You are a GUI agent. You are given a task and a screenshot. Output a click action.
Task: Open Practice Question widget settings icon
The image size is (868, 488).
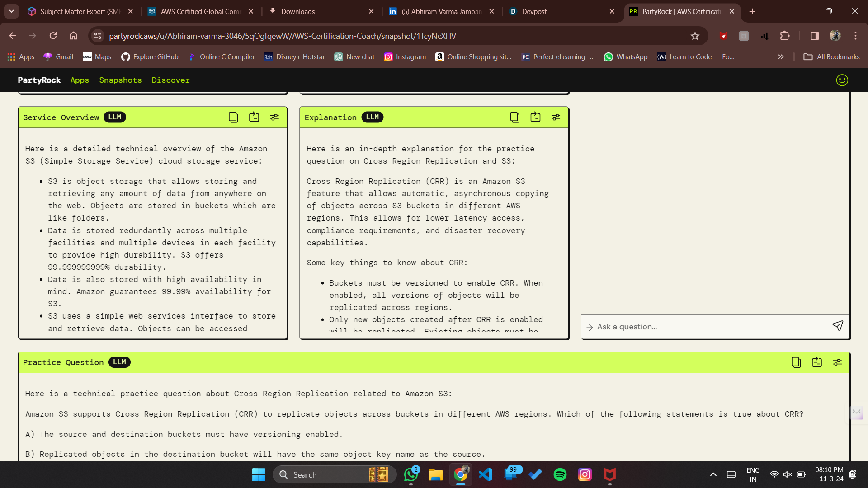(x=837, y=362)
